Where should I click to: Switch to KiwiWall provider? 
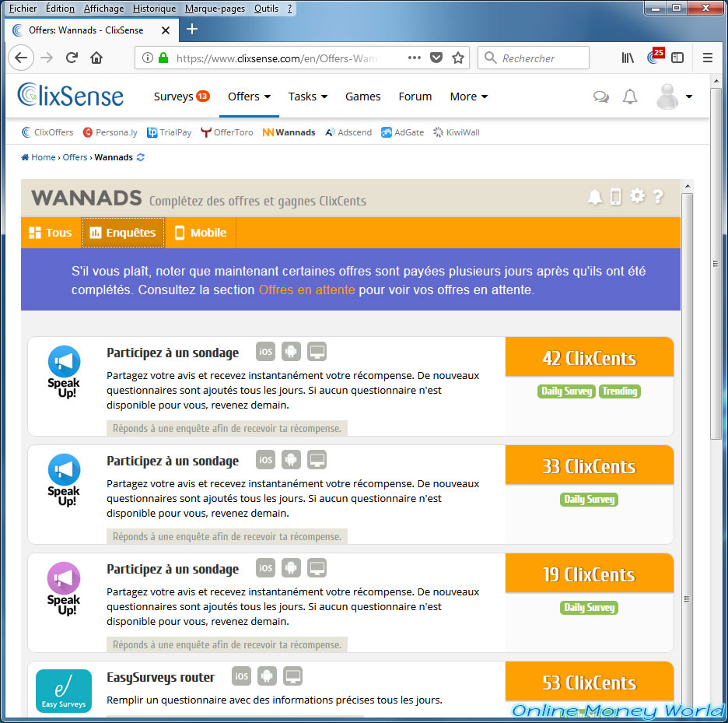[x=457, y=132]
